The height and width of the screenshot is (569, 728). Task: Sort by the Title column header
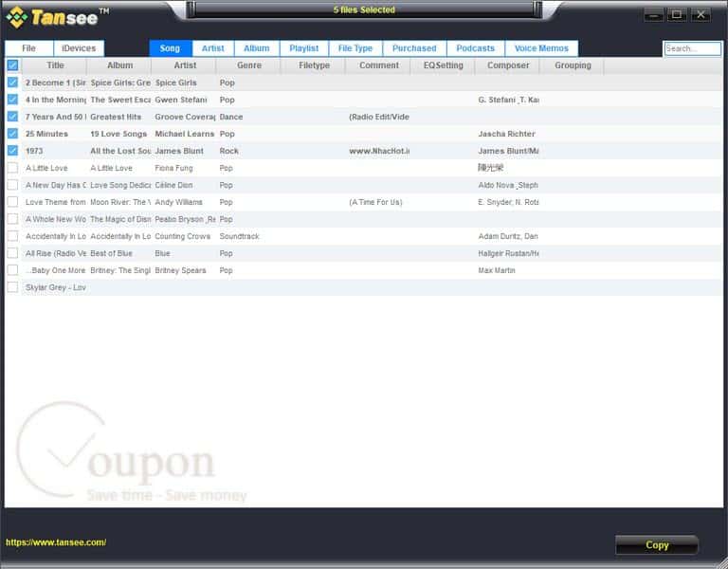(55, 65)
